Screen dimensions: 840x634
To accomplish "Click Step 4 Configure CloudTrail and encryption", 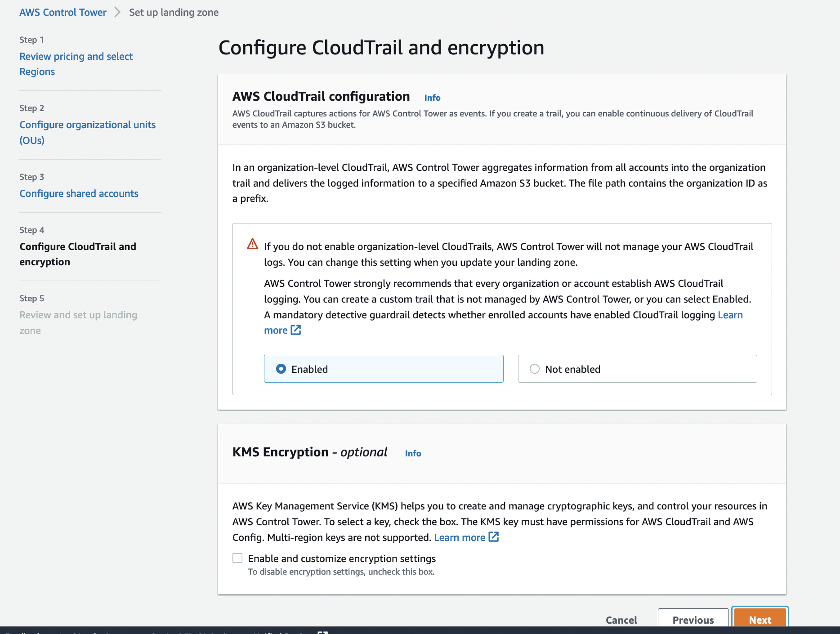I will pos(78,254).
